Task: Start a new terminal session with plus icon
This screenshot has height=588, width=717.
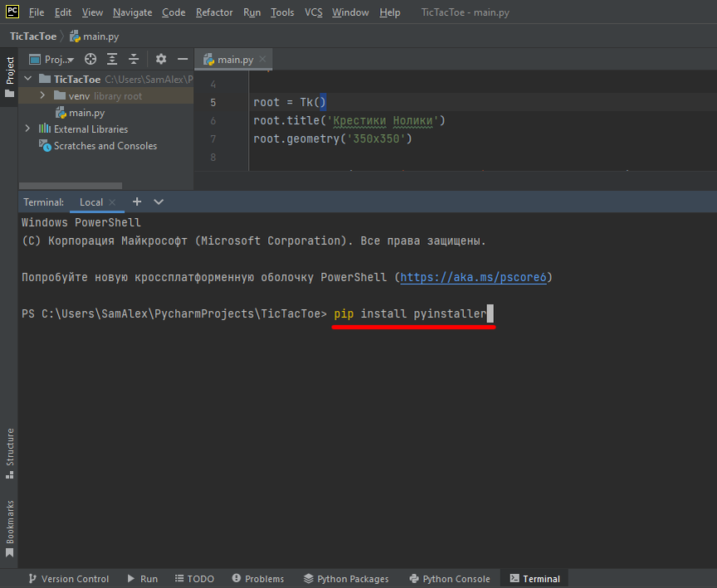Action: 137,202
